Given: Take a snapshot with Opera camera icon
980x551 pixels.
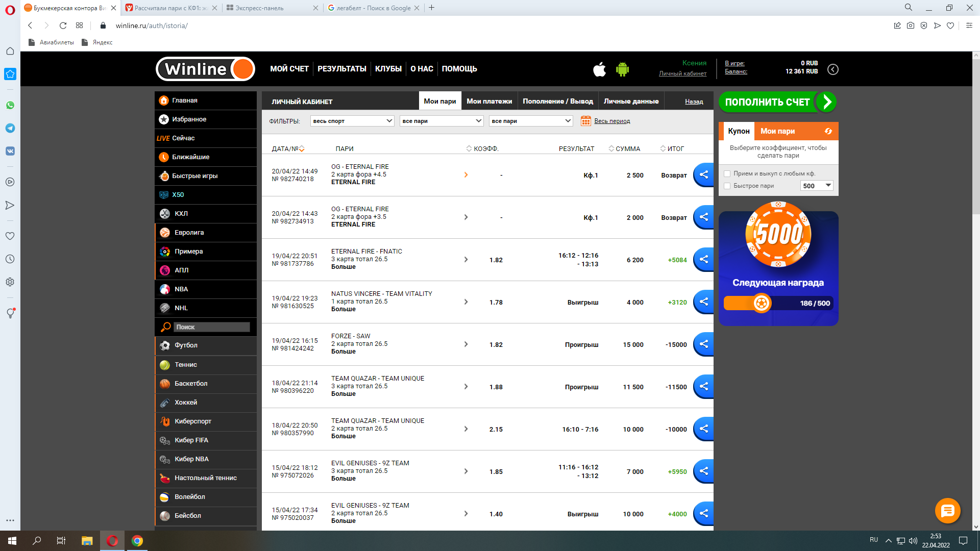Looking at the screenshot, I should click(x=911, y=26).
